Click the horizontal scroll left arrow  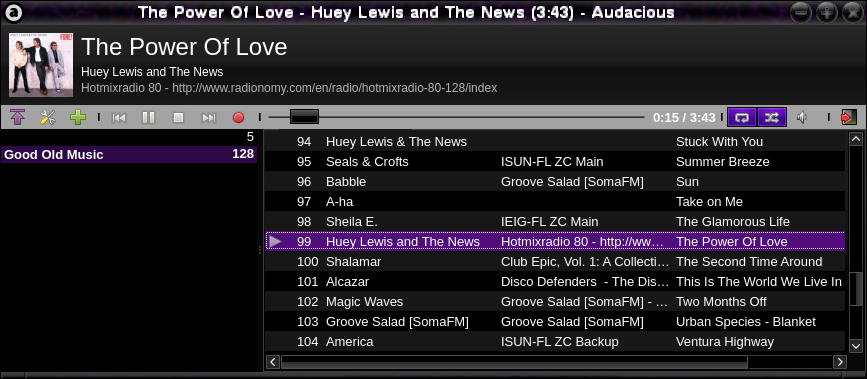click(x=273, y=362)
